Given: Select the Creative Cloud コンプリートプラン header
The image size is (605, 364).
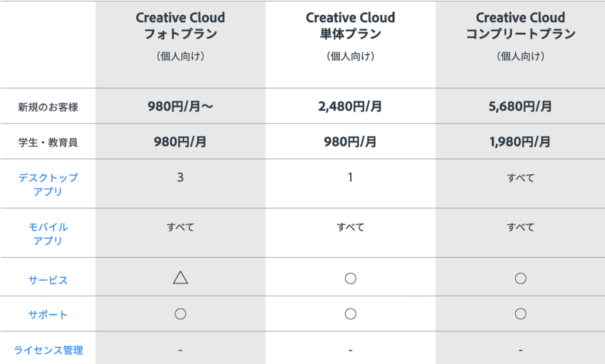Looking at the screenshot, I should click(x=521, y=26).
